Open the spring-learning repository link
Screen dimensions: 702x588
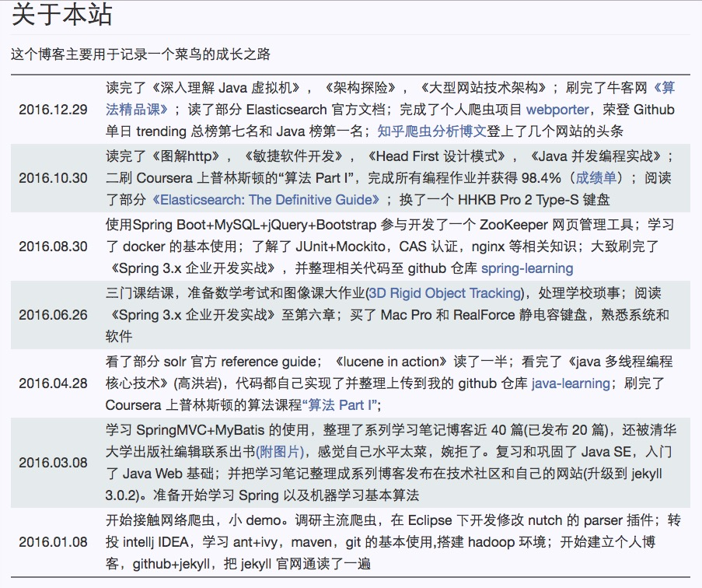pos(527,268)
